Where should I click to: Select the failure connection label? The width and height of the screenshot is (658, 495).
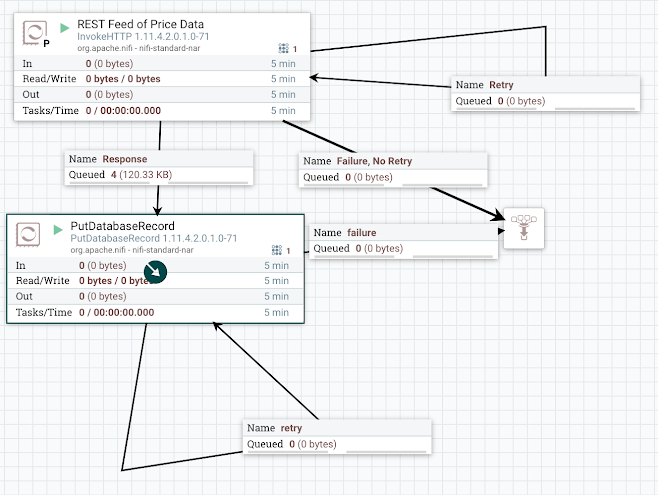403,233
